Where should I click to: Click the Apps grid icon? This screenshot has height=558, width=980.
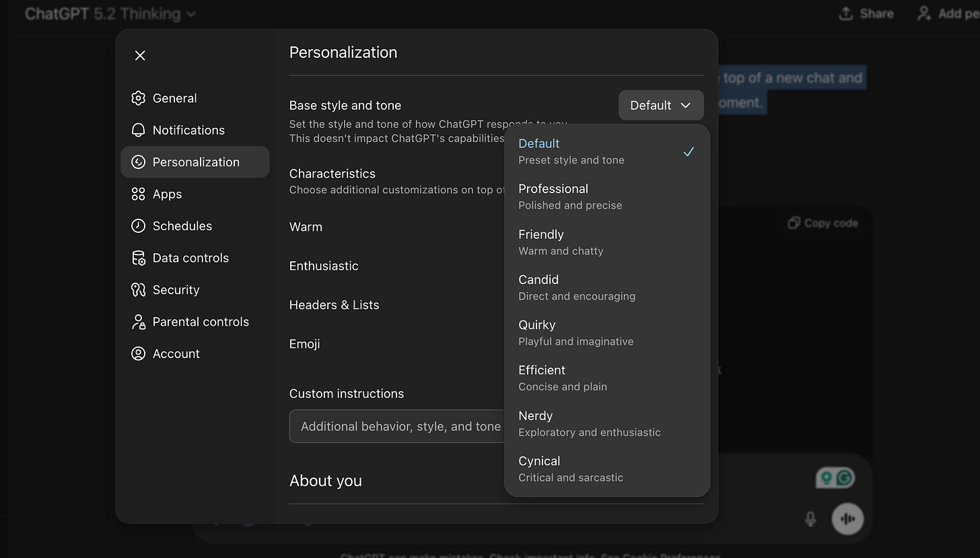click(138, 194)
